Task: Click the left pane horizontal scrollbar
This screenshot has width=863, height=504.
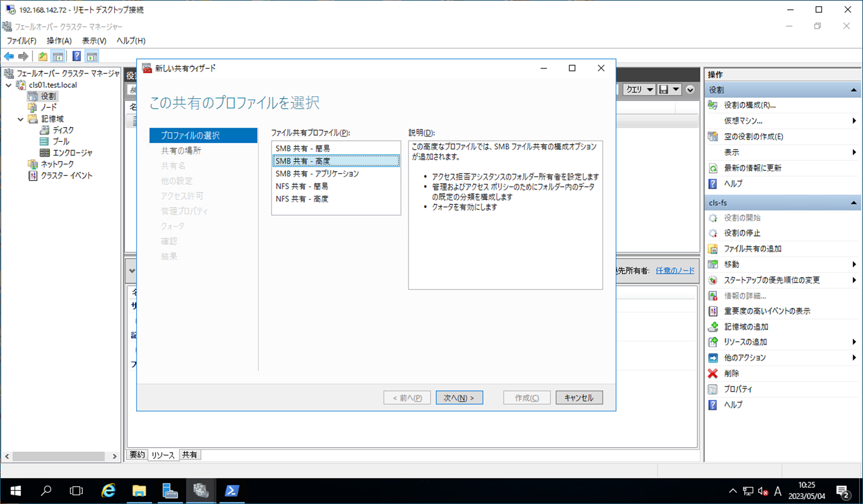Action: (x=59, y=456)
